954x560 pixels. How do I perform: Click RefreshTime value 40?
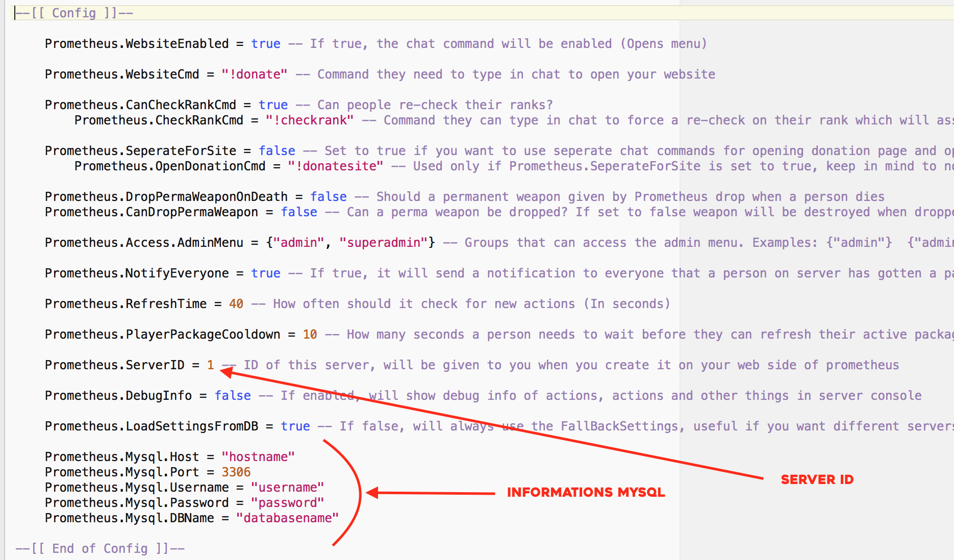(x=236, y=304)
